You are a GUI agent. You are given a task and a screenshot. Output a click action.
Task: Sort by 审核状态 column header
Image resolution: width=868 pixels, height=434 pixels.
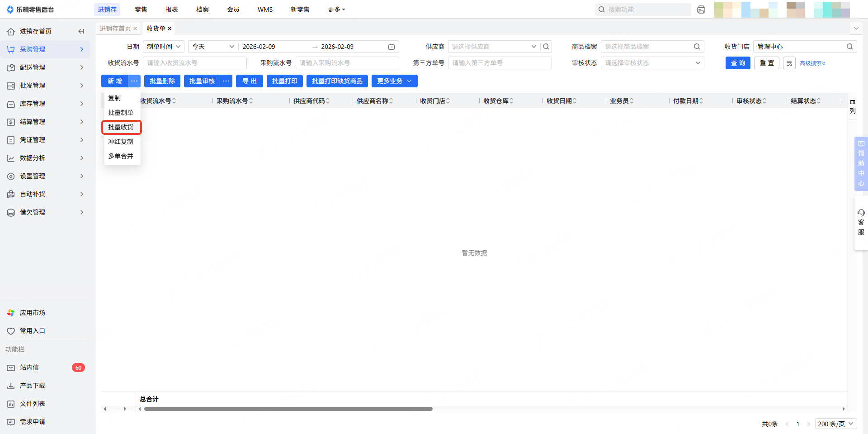[x=751, y=101]
